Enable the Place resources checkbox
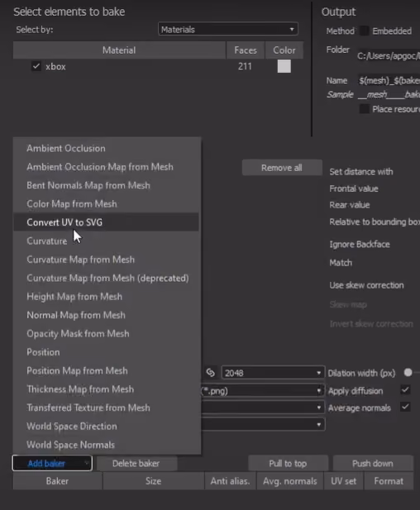This screenshot has width=420, height=510. pos(365,109)
